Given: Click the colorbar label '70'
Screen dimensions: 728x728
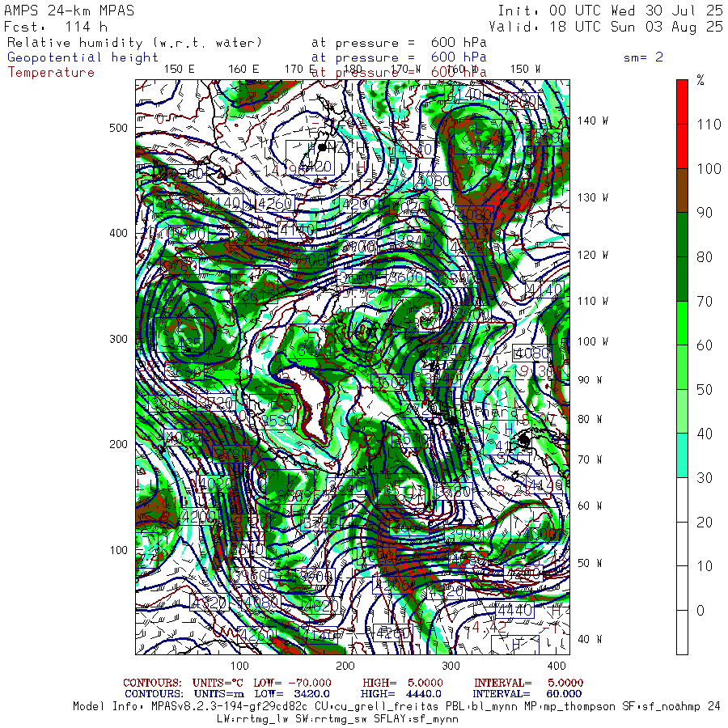Looking at the screenshot, I should click(705, 302).
